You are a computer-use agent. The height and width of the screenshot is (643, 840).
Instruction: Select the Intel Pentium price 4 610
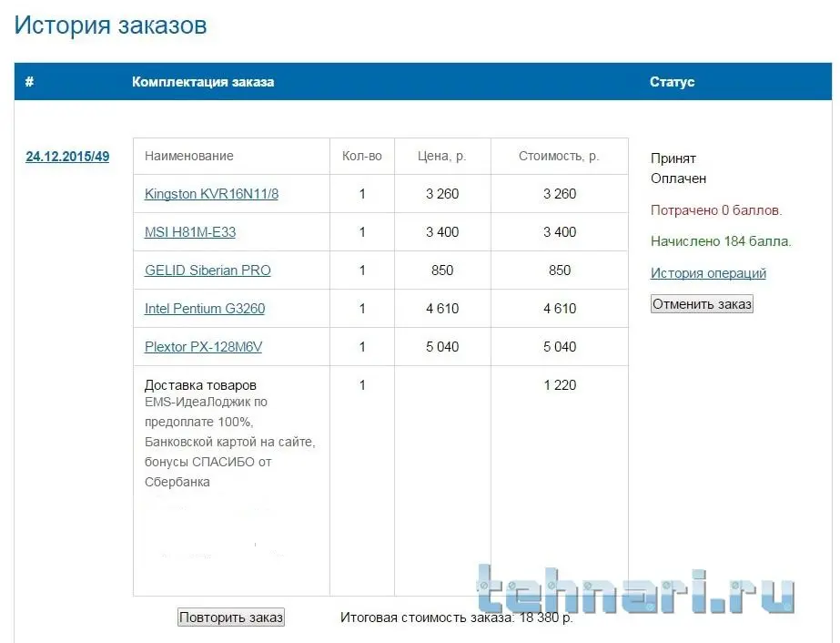point(442,309)
